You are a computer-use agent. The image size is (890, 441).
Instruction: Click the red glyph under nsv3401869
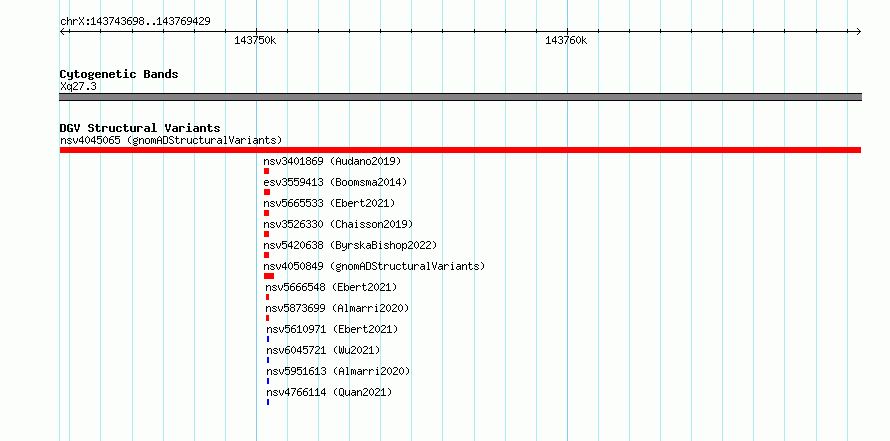click(x=266, y=171)
